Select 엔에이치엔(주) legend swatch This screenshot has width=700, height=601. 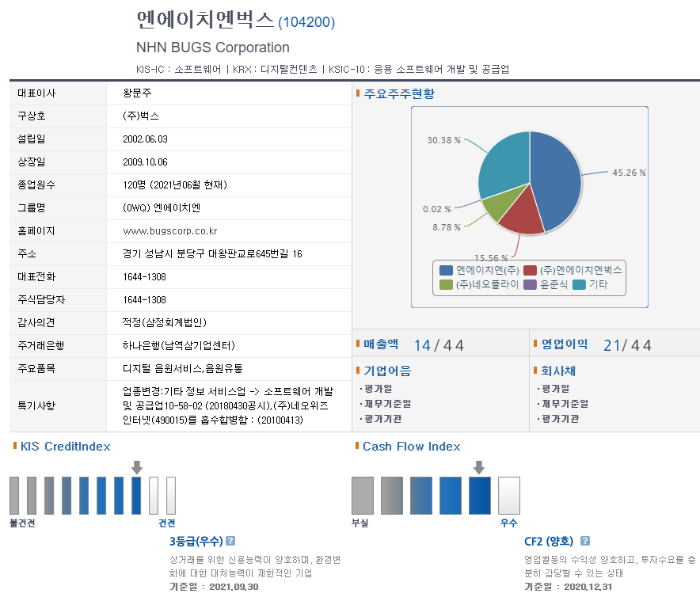pyautogui.click(x=446, y=270)
